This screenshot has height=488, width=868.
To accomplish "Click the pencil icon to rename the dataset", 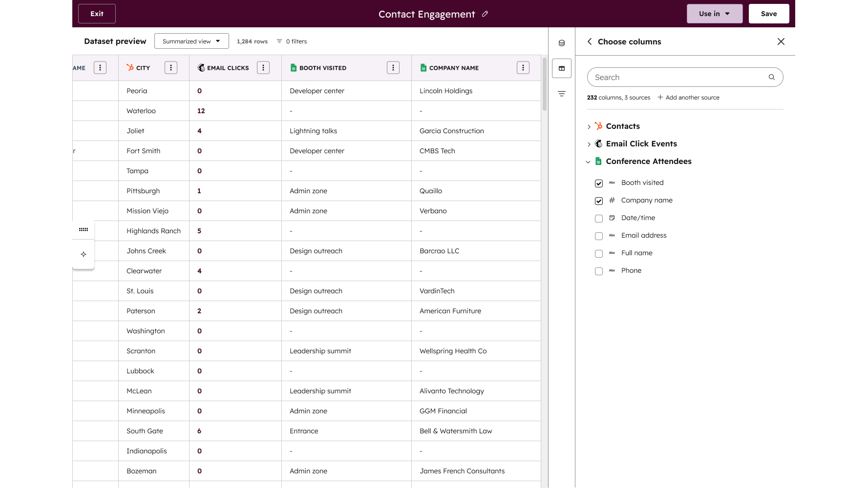I will click(485, 14).
